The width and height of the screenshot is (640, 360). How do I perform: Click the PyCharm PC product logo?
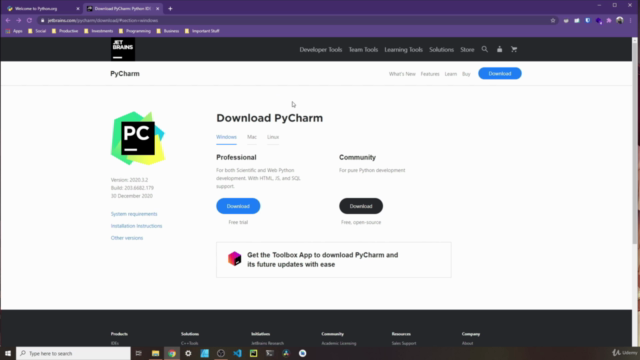coord(138,138)
